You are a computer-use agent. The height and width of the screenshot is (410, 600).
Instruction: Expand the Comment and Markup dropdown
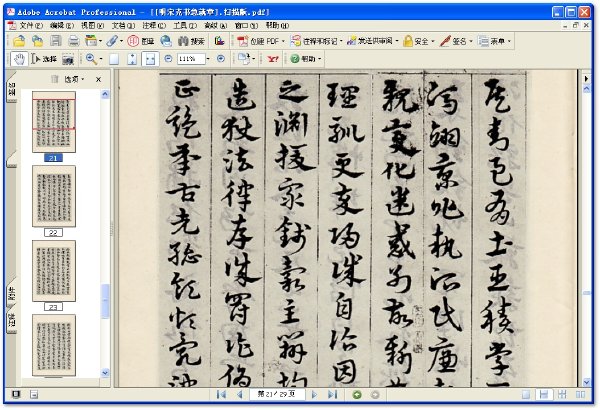pos(341,41)
